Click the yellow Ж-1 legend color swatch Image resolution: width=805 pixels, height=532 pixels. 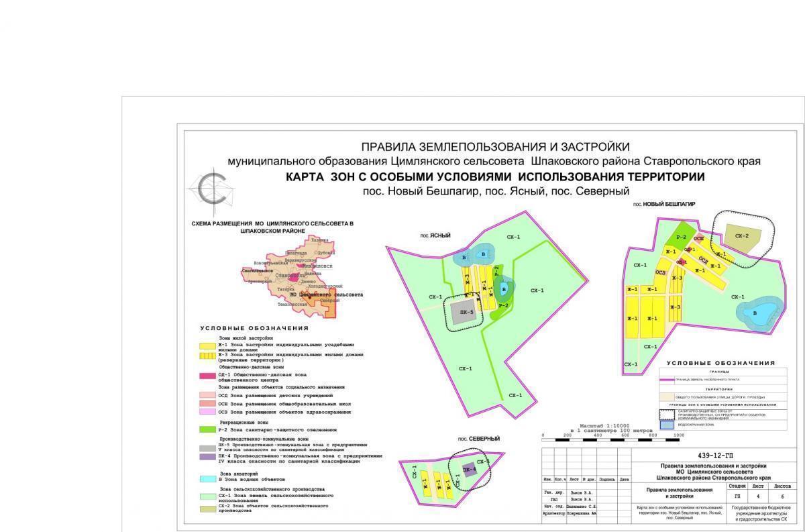(x=209, y=345)
